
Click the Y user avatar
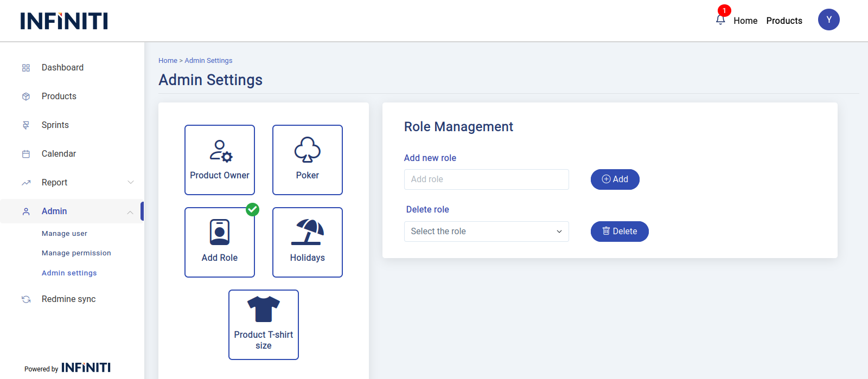pos(828,20)
